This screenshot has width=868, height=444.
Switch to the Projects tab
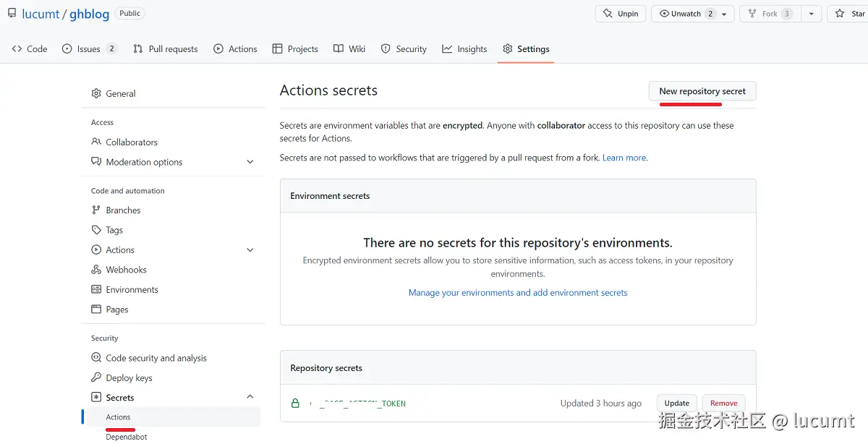coord(295,49)
